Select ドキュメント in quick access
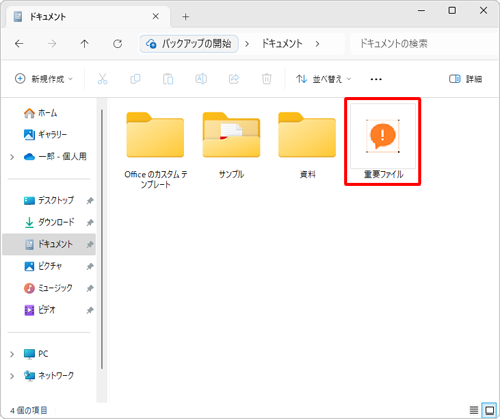The image size is (500, 419). tap(49, 244)
